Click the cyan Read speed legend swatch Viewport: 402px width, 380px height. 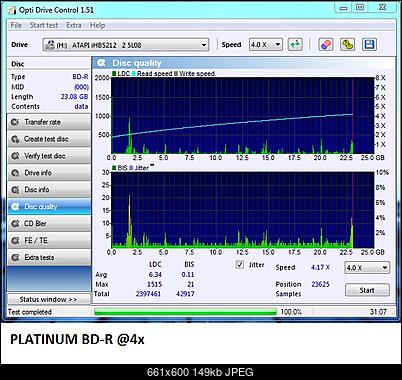coord(134,74)
